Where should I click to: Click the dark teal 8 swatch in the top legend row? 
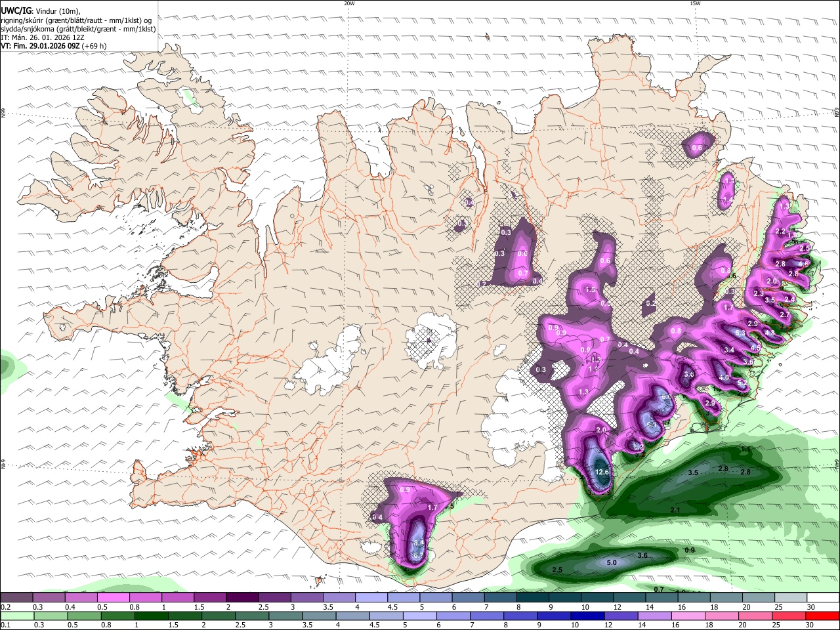click(533, 598)
